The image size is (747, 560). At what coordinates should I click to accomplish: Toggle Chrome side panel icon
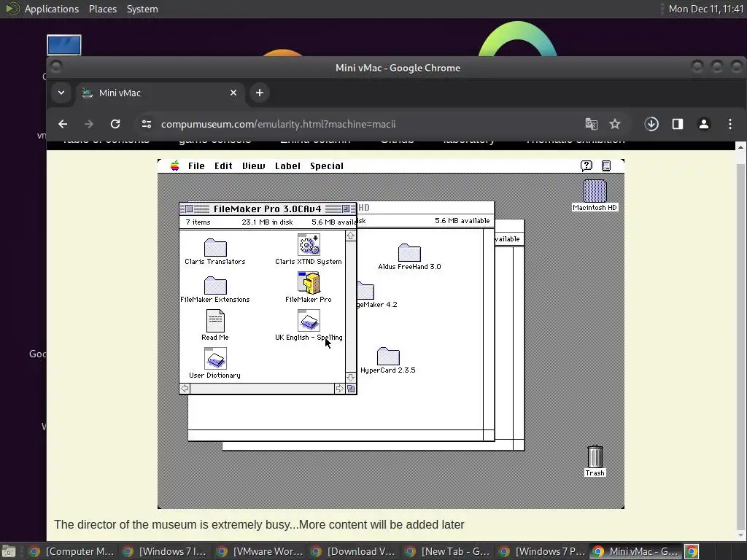[678, 124]
